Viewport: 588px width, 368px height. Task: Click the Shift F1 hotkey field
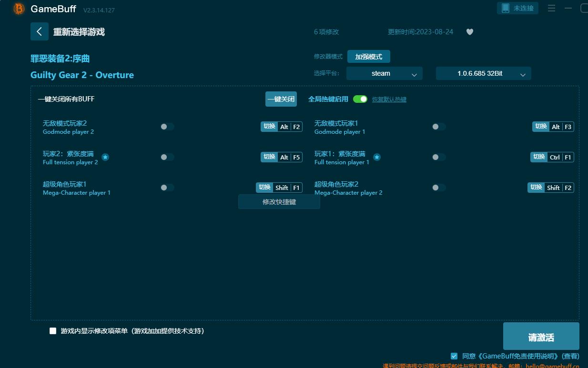tap(288, 188)
